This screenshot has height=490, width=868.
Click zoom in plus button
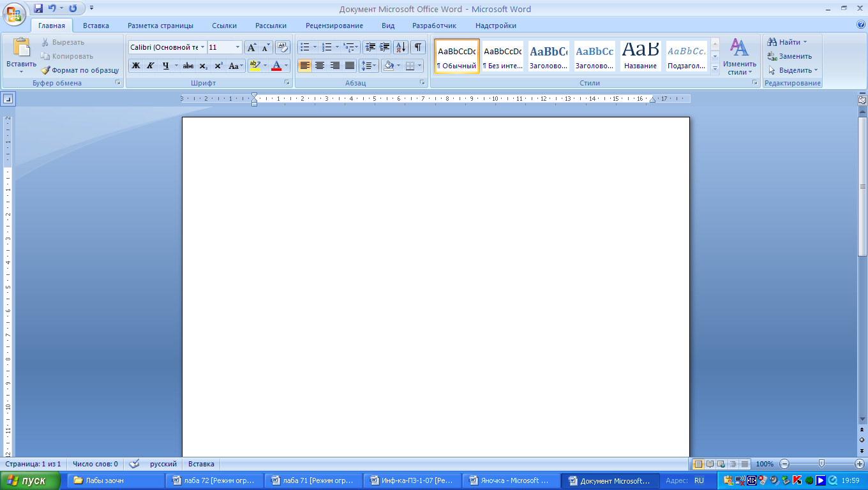point(860,464)
